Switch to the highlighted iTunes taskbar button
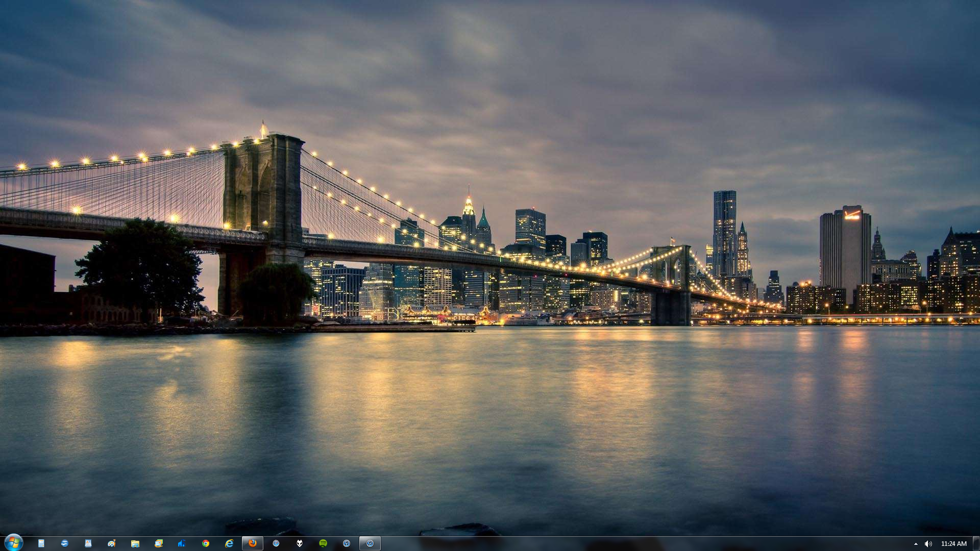Viewport: 980px width, 551px height. (x=370, y=543)
